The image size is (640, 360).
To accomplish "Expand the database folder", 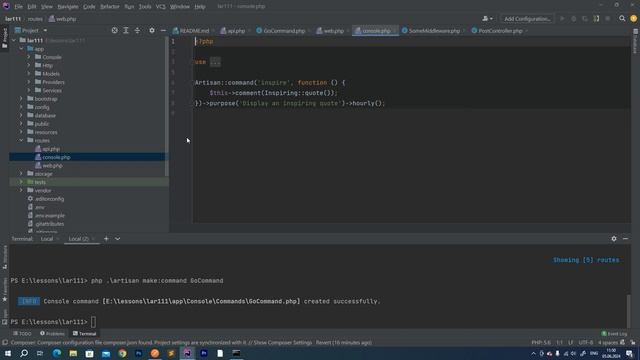I will pyautogui.click(x=21, y=116).
